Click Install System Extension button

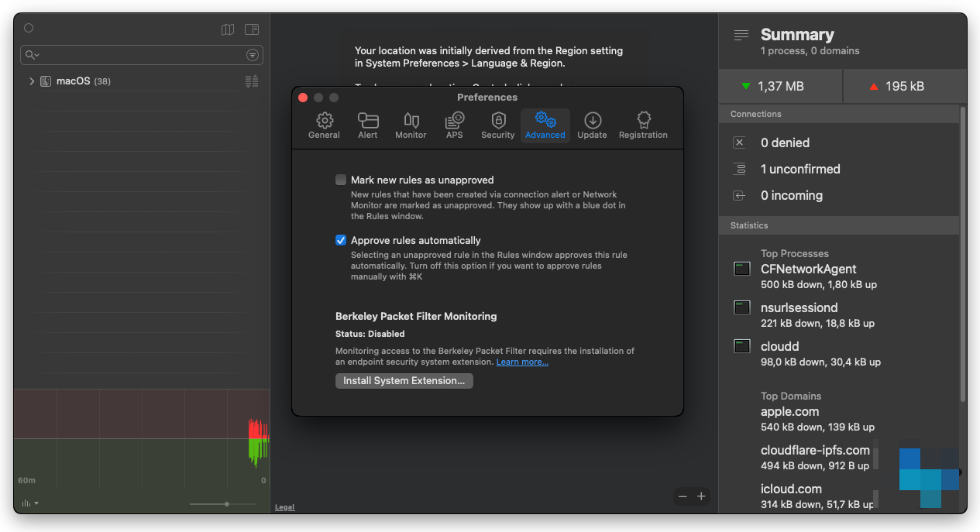[x=404, y=381]
